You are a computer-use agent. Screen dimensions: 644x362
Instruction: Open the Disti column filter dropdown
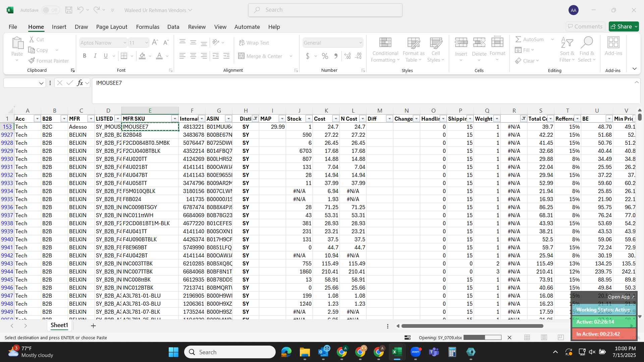[256, 119]
